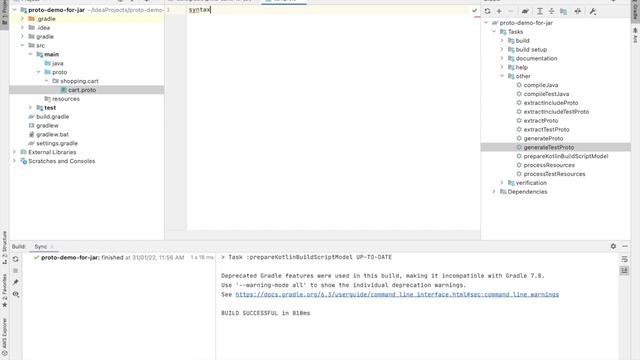Select the extractIncludeProto Gradle task
Screen dimensions: 640x360
[551, 103]
